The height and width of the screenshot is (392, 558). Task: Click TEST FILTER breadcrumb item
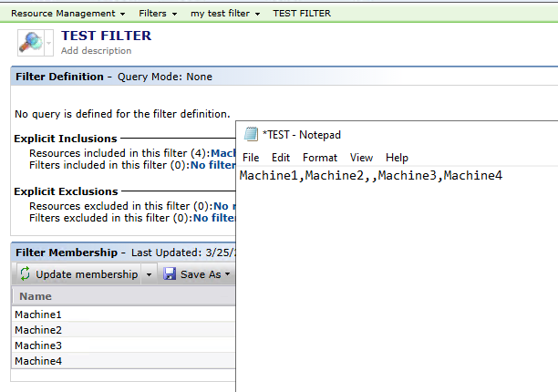pos(302,14)
